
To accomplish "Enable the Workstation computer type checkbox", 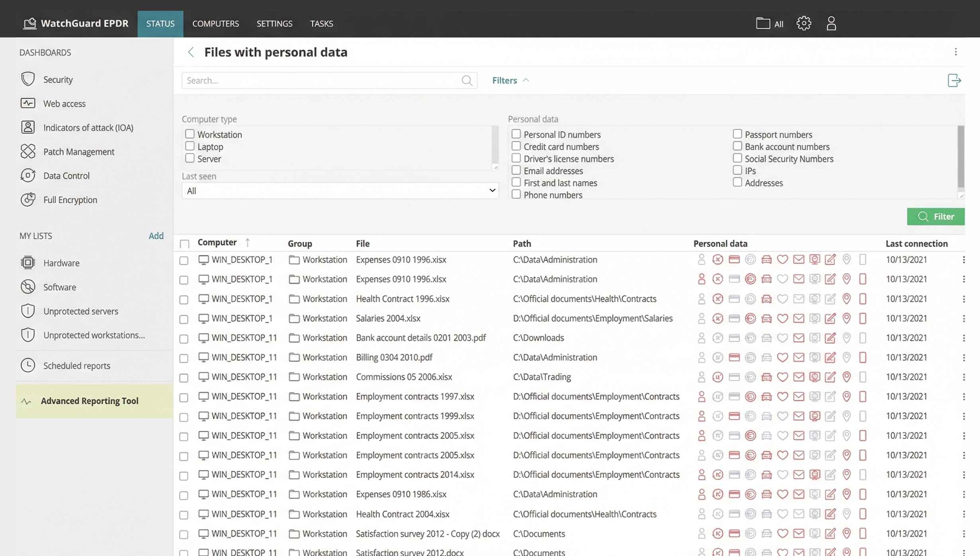I will [190, 134].
